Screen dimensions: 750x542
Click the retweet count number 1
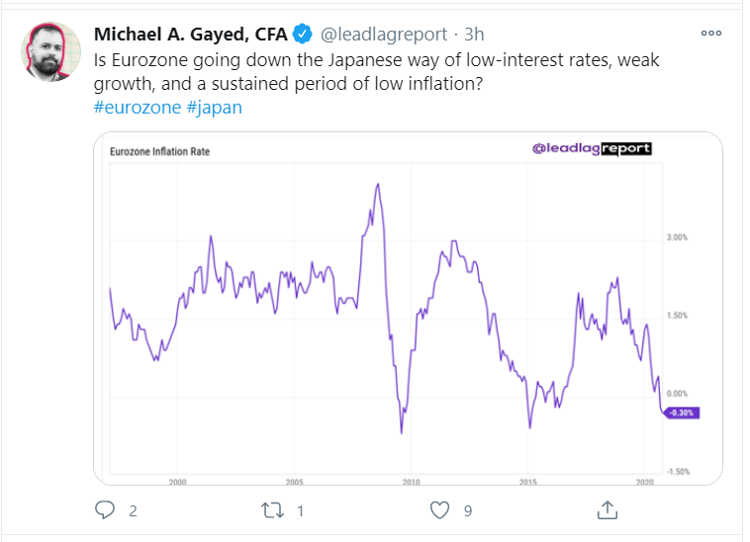tap(300, 512)
